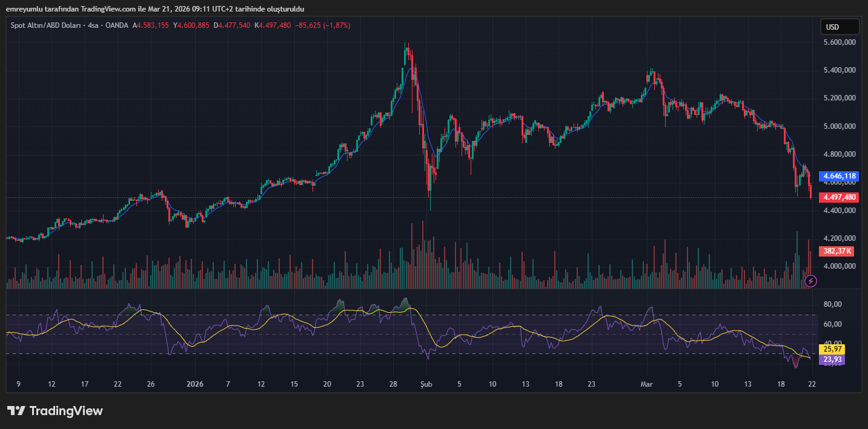This screenshot has height=429, width=868.
Task: Click the red 382,37K volume label
Action: 838,251
